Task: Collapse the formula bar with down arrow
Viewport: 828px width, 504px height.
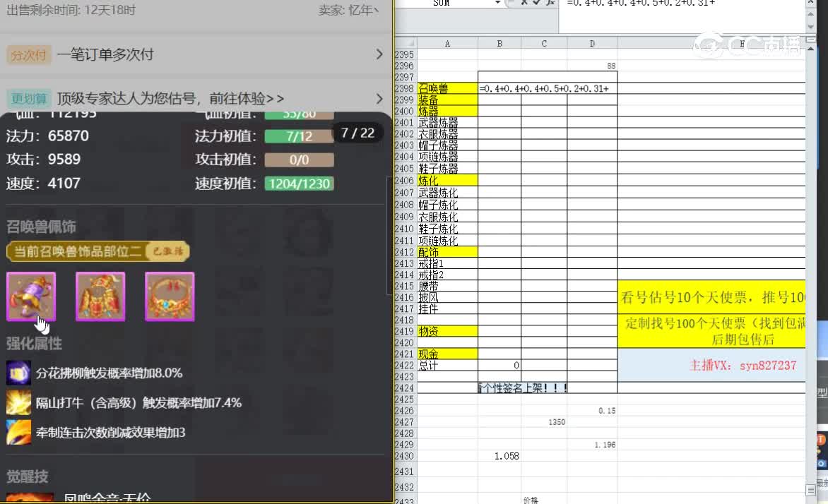Action: tap(810, 28)
